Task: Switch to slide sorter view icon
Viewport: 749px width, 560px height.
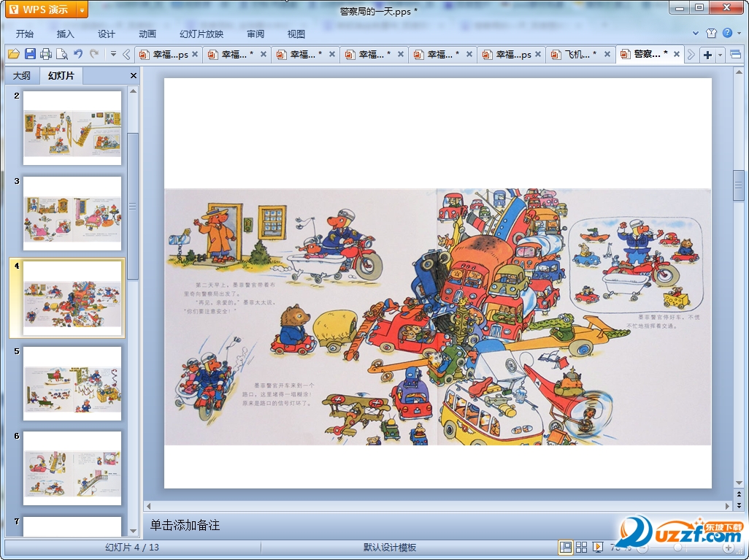Action: pyautogui.click(x=581, y=547)
